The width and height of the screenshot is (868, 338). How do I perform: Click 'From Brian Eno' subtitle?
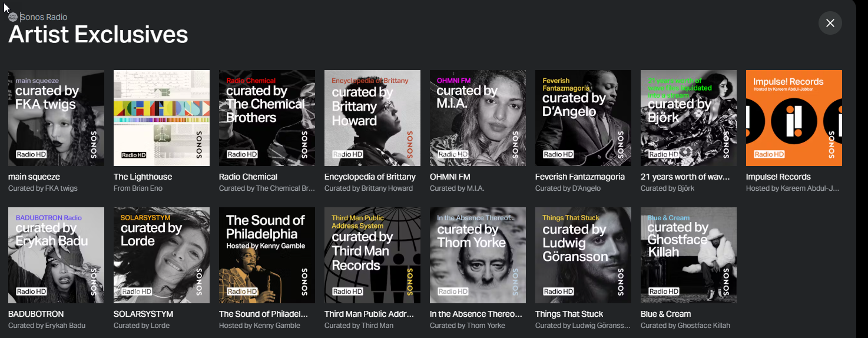pyautogui.click(x=138, y=188)
